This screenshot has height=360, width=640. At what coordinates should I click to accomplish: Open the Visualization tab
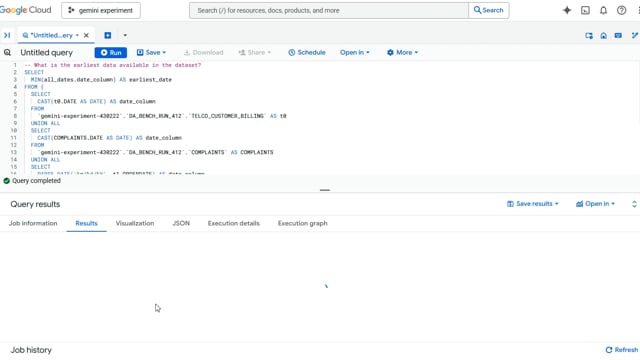[x=135, y=223]
